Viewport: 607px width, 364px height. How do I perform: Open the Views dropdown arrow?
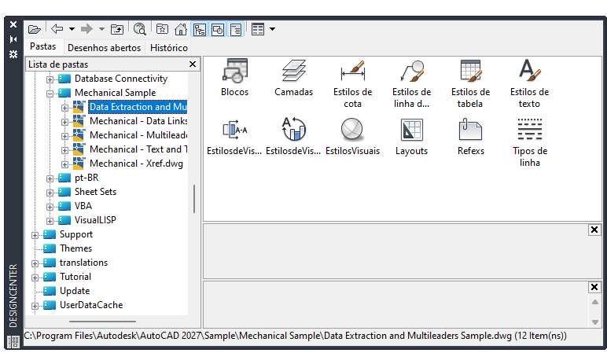[273, 29]
